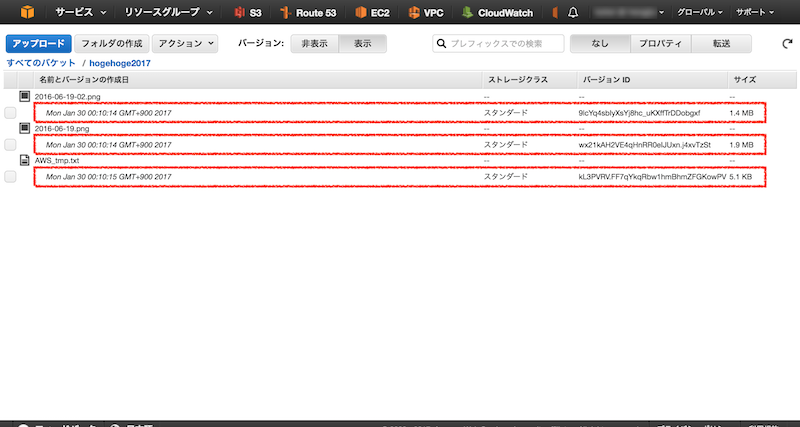Open the アクション dropdown button
Image resolution: width=800 pixels, height=427 pixels.
[184, 44]
